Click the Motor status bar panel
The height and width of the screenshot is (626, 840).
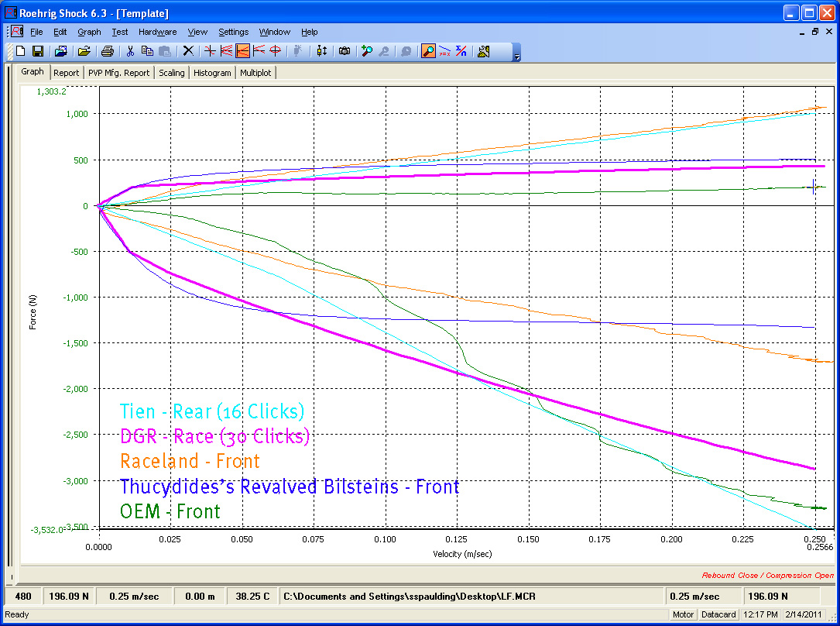tap(683, 614)
